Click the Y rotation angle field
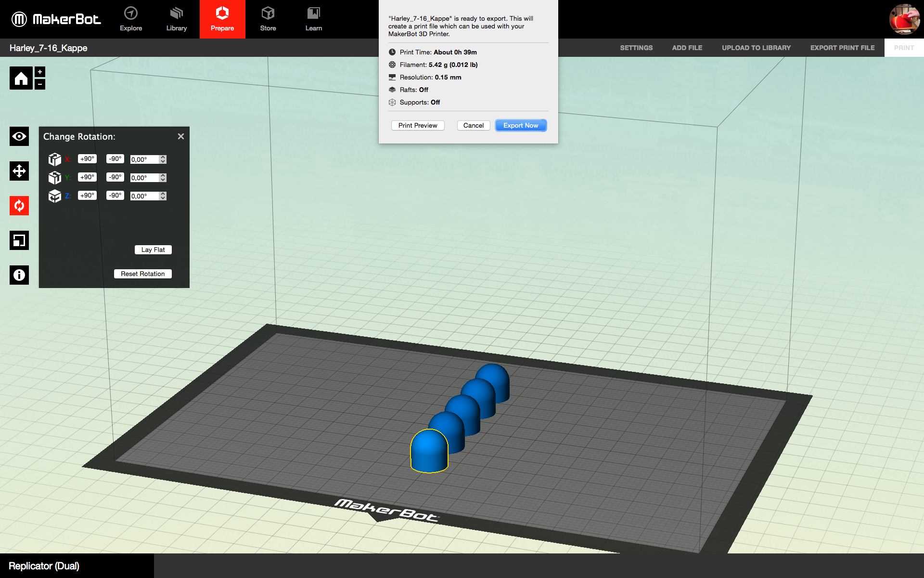Viewport: 924px width, 578px height. [x=145, y=178]
